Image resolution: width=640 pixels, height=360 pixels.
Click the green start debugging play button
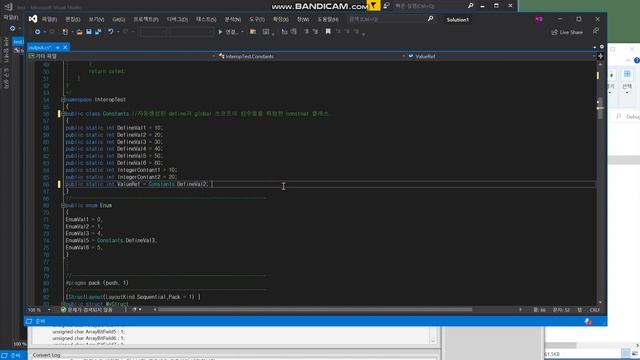[x=220, y=32]
